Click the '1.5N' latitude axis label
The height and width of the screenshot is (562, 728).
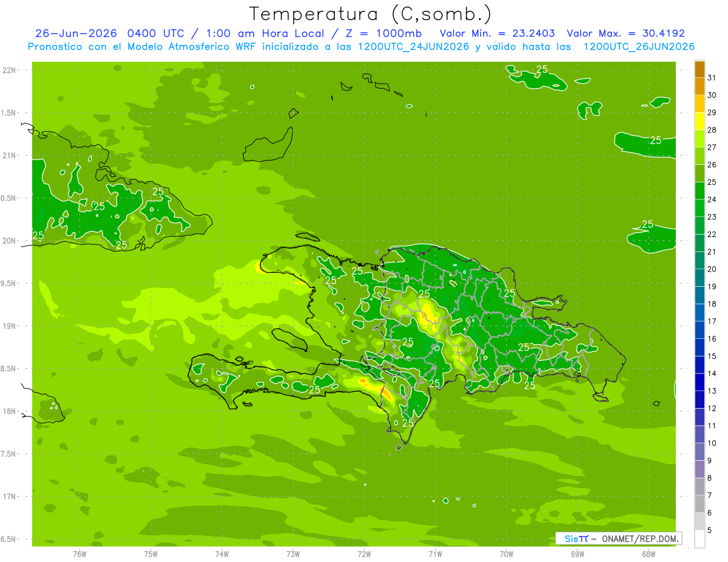(x=9, y=113)
